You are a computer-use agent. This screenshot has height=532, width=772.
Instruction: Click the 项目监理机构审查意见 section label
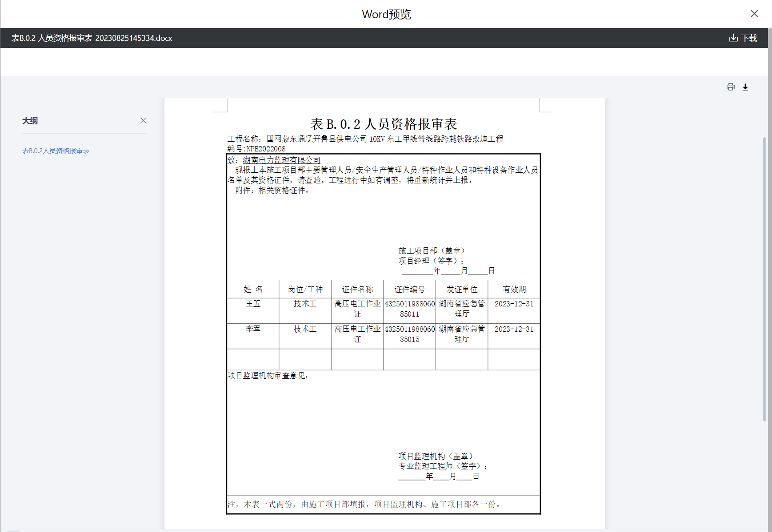pyautogui.click(x=268, y=376)
